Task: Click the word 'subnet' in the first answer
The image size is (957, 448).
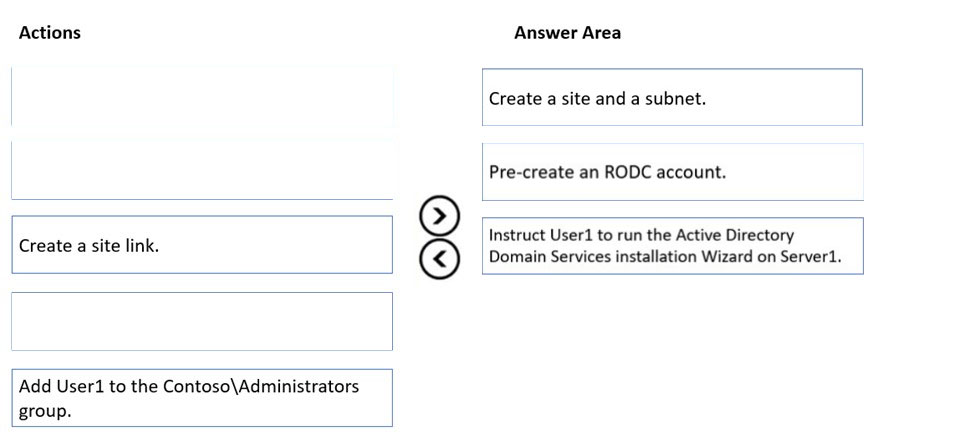Action: (x=679, y=99)
